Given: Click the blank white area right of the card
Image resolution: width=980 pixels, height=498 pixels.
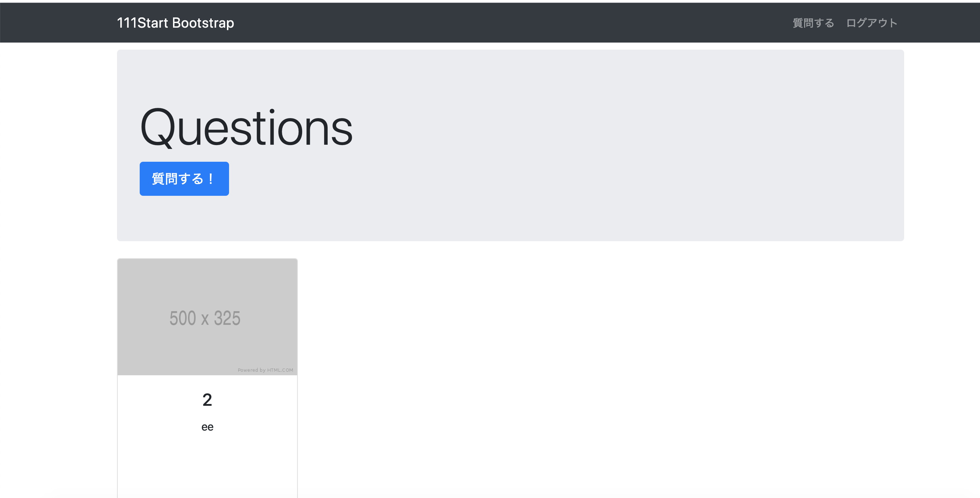Looking at the screenshot, I should tap(609, 361).
